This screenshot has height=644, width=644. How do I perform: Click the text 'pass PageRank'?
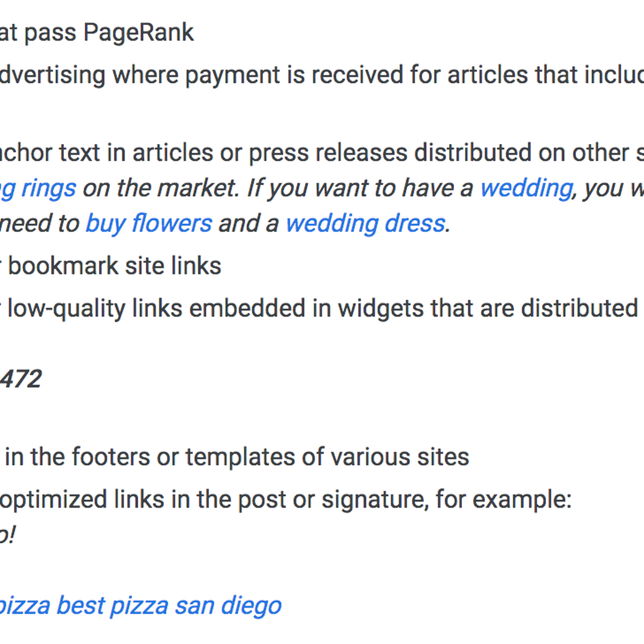tap(109, 33)
